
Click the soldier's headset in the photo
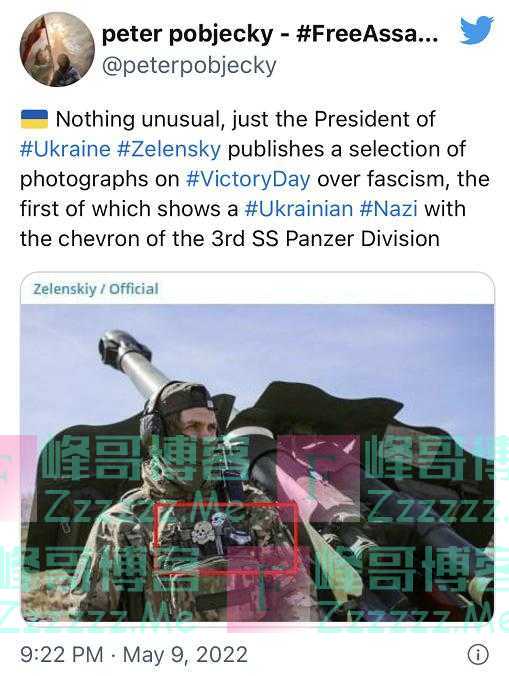(152, 418)
